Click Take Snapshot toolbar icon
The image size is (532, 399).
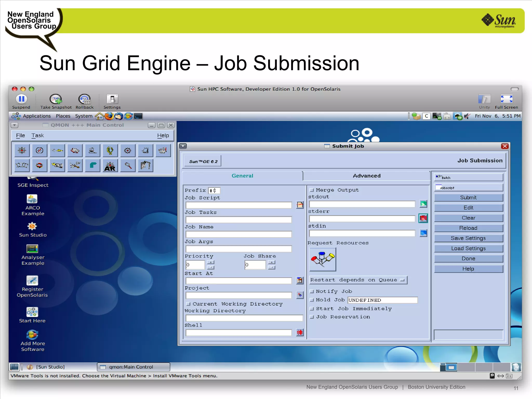click(56, 102)
